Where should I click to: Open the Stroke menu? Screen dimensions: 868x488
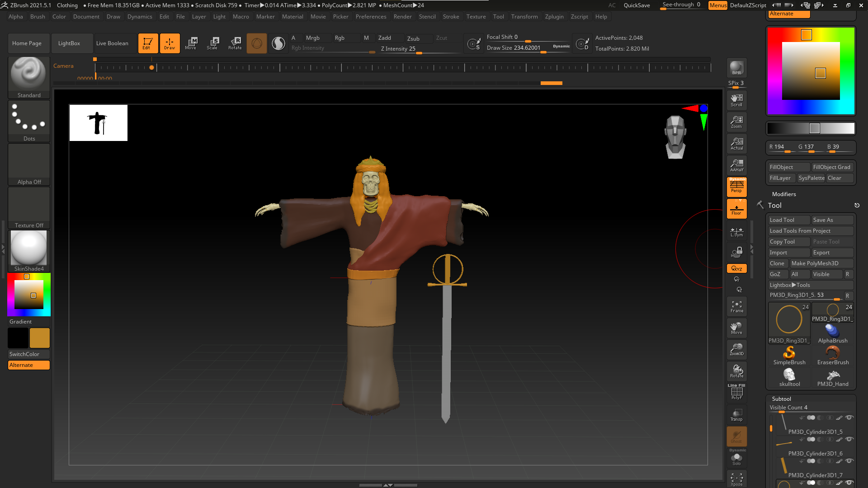click(x=450, y=17)
